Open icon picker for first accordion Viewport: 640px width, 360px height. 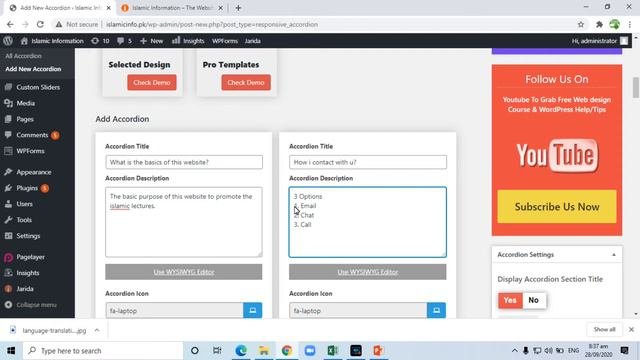[253, 311]
